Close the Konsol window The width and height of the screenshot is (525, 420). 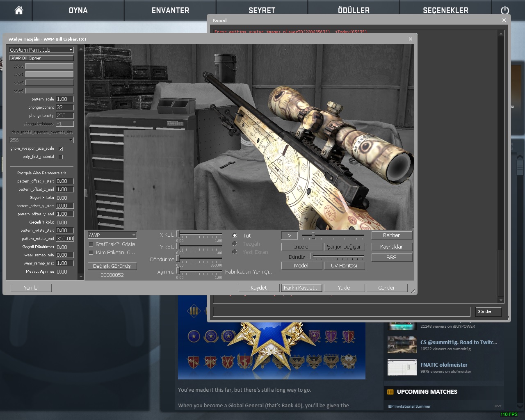coord(504,20)
